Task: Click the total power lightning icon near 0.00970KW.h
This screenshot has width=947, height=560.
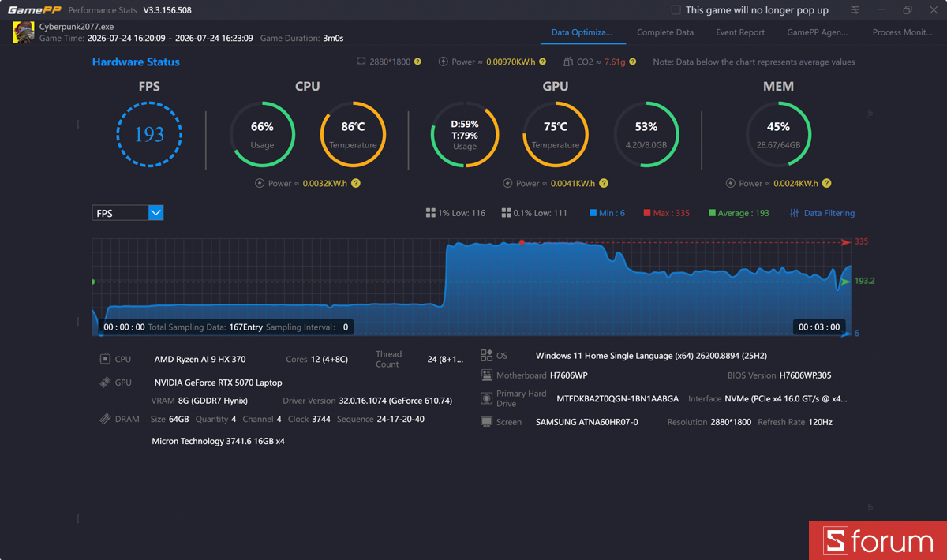Action: click(x=444, y=62)
